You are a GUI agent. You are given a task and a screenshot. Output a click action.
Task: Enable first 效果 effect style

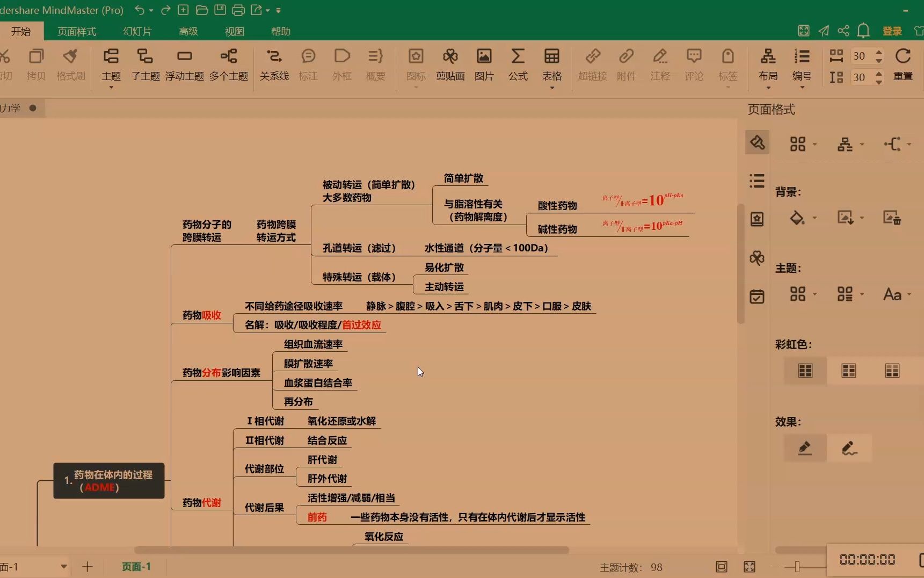(x=805, y=448)
